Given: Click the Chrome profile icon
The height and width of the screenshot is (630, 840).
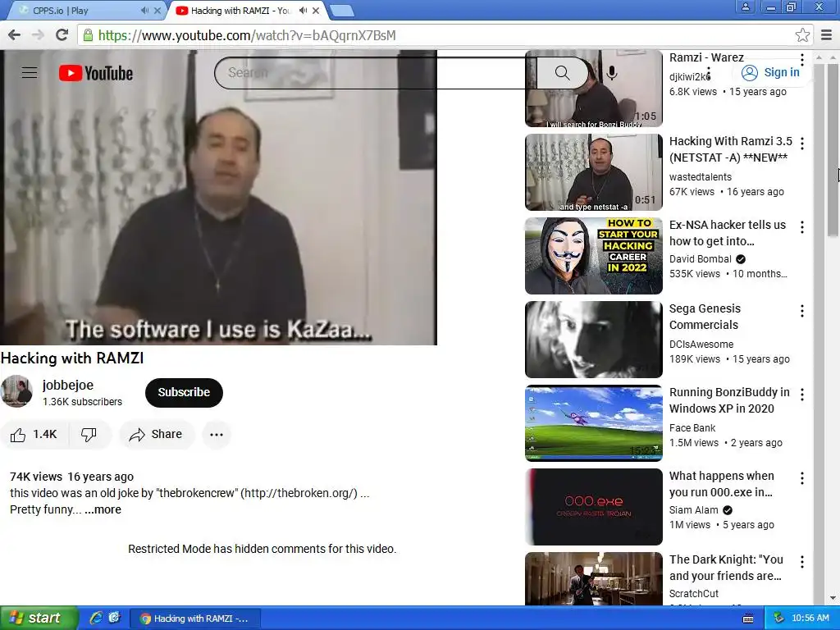Looking at the screenshot, I should pos(745,7).
